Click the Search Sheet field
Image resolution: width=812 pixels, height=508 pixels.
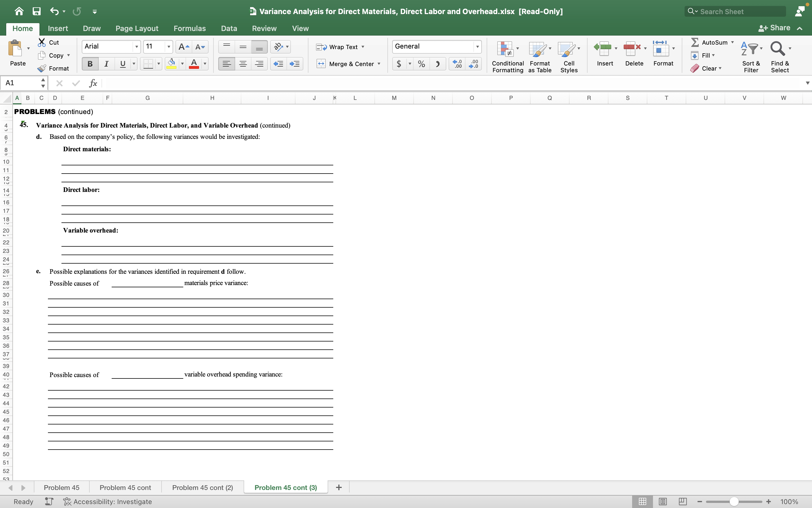735,11
